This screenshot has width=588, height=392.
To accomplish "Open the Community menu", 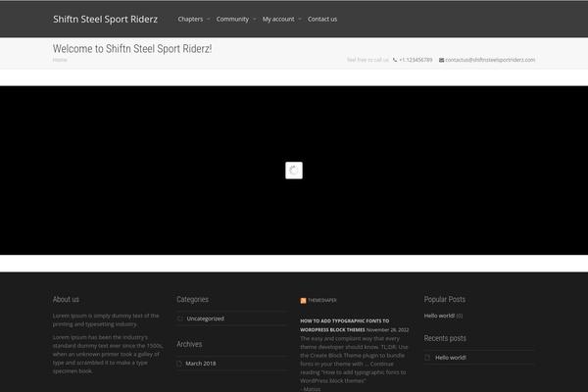I will tap(232, 20).
